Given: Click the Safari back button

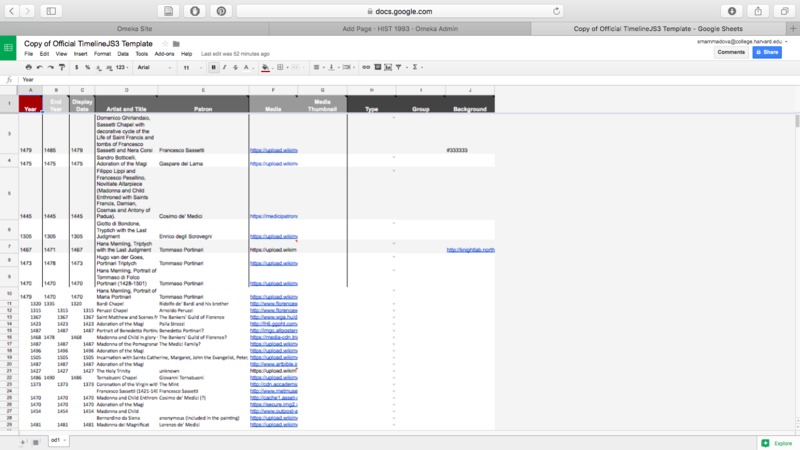Looking at the screenshot, I should click(x=11, y=11).
